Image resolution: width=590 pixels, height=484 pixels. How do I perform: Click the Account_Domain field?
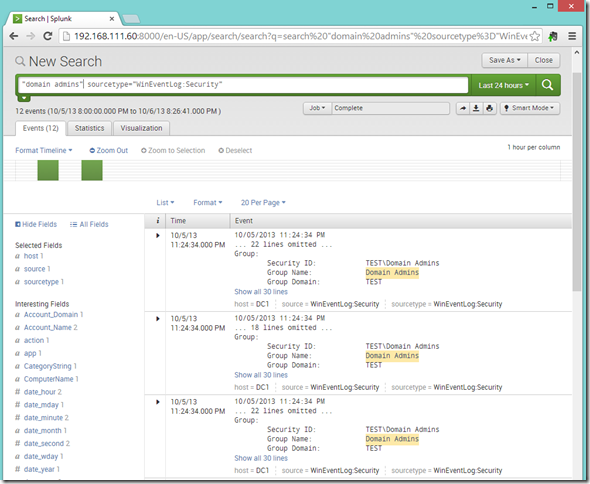coord(51,315)
